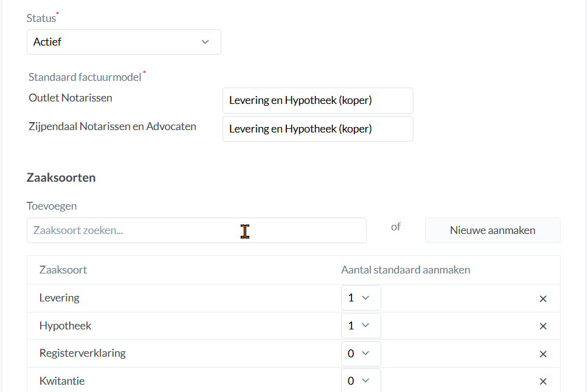Select the Levering row label
Viewport: 588px width, 392px height.
60,298
